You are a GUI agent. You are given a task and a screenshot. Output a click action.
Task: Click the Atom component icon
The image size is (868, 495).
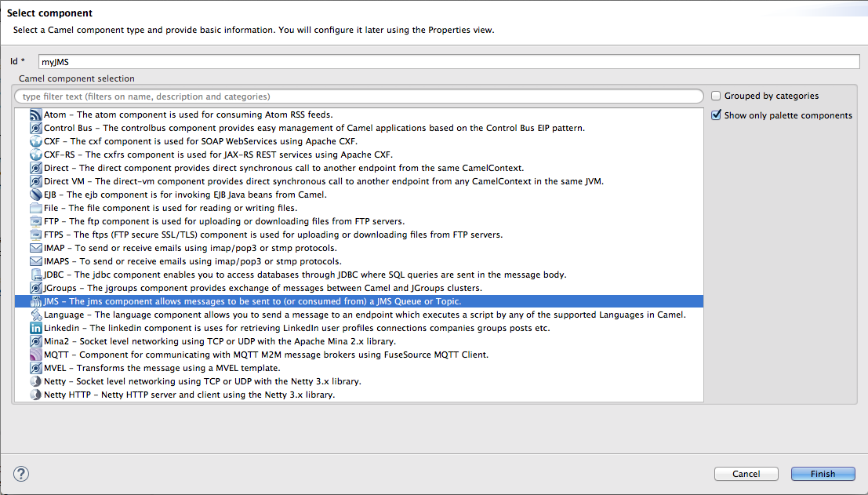click(36, 115)
